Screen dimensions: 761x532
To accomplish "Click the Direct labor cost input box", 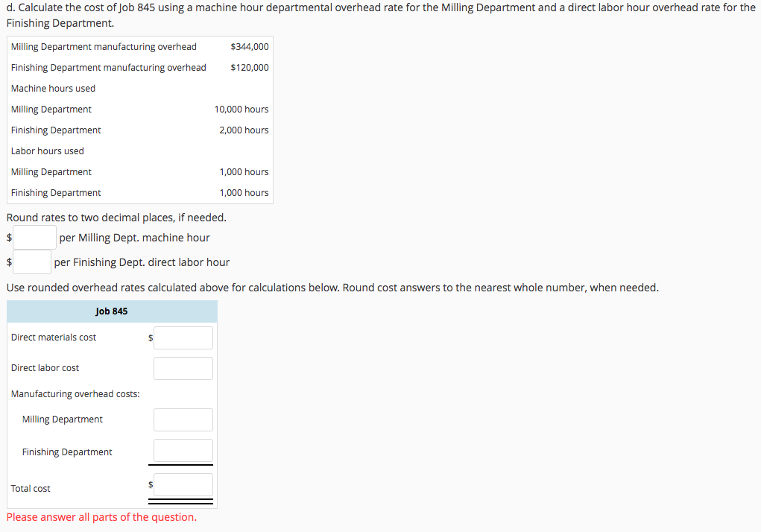I will point(183,367).
